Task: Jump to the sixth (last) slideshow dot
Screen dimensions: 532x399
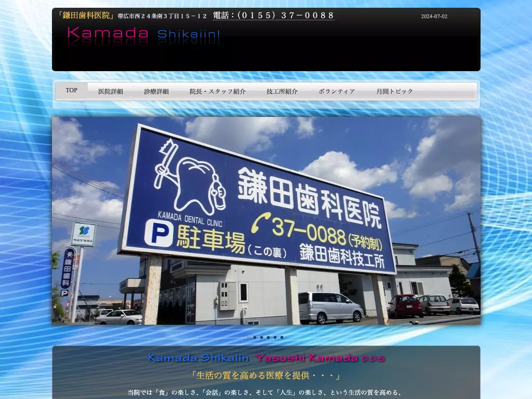Action: point(282,337)
